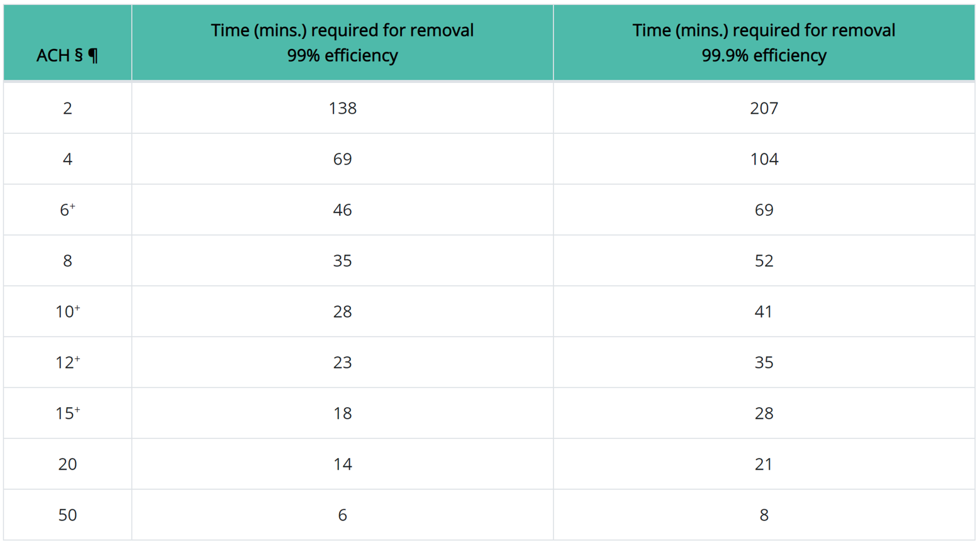Select the cell with value 14
Image resolution: width=980 pixels, height=545 pixels.
tap(342, 465)
